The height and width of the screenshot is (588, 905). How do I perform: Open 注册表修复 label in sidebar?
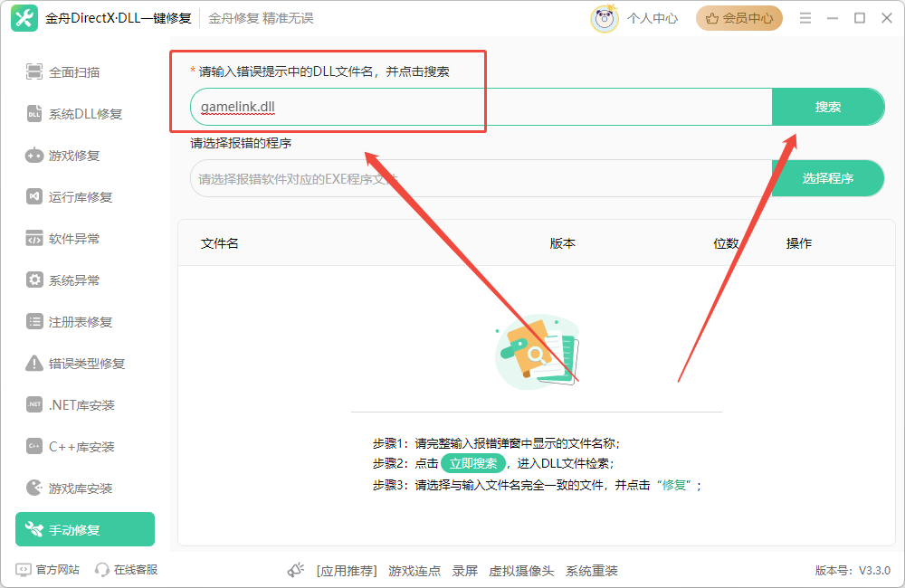pos(81,322)
